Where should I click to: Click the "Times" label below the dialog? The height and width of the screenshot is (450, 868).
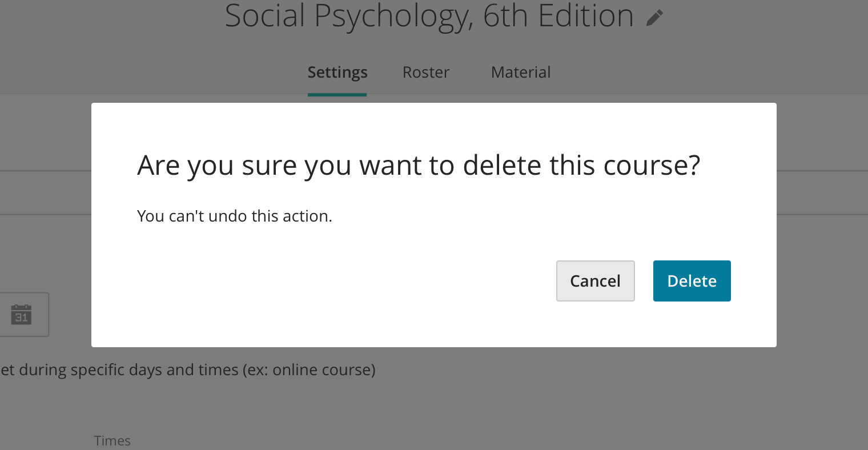pos(112,441)
